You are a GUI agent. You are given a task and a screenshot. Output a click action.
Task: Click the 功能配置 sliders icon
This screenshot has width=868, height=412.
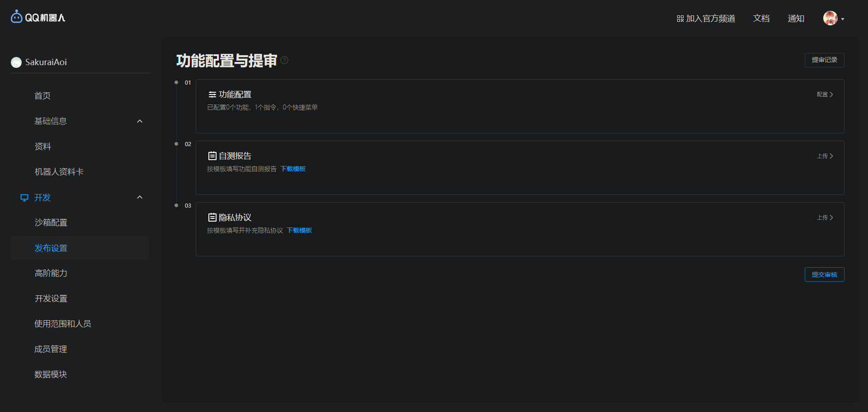(212, 95)
